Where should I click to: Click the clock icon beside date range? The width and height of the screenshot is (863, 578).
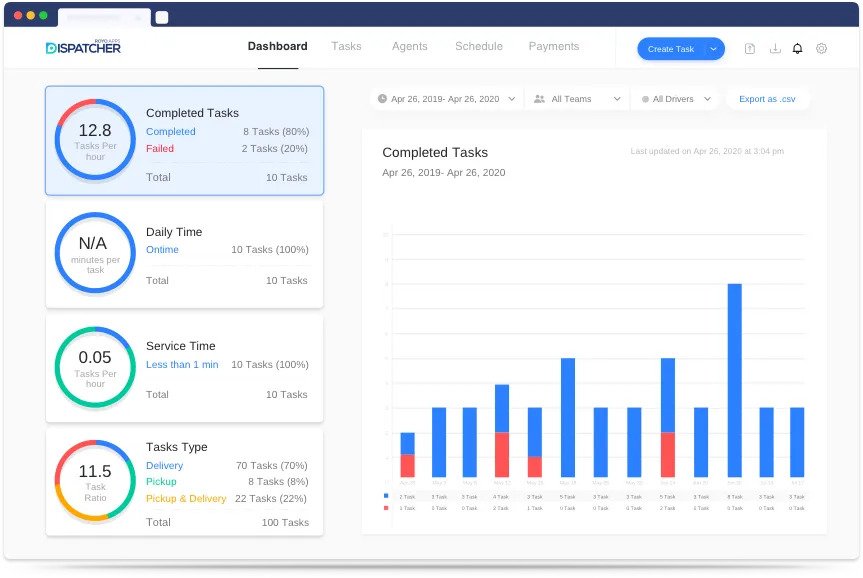382,99
